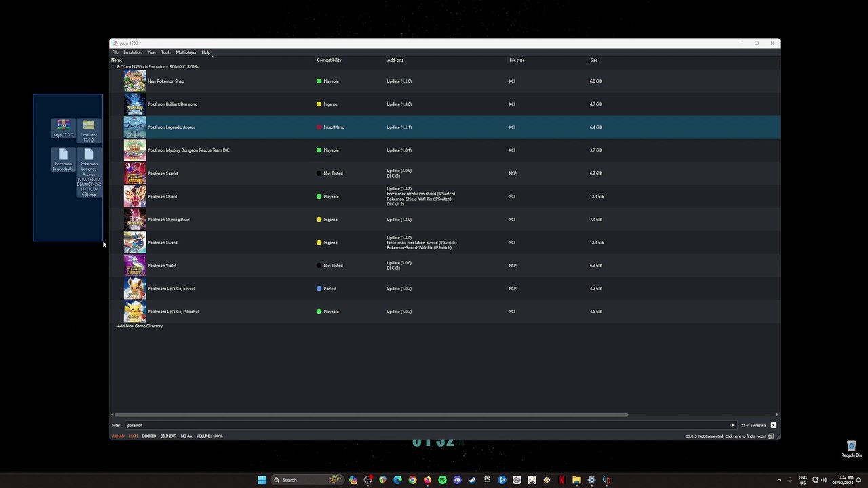Open Netflix from the taskbar
Screen dimensions: 868x488
[561, 480]
